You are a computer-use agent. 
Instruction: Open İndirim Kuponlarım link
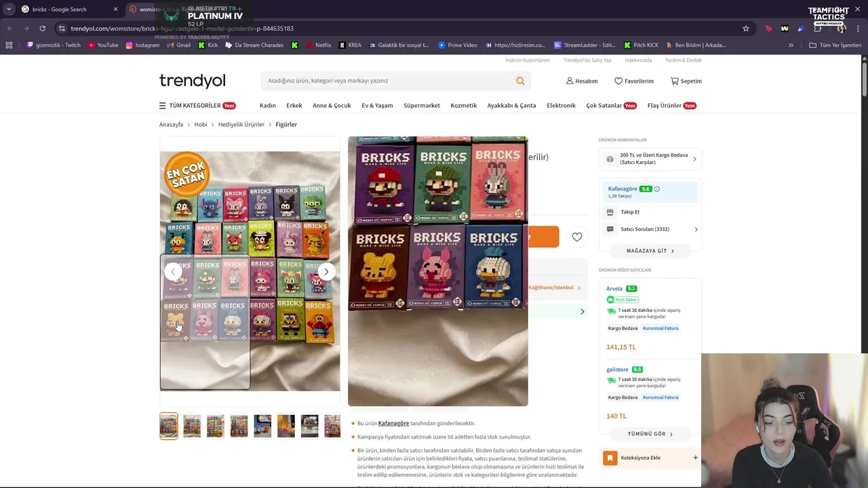[528, 60]
